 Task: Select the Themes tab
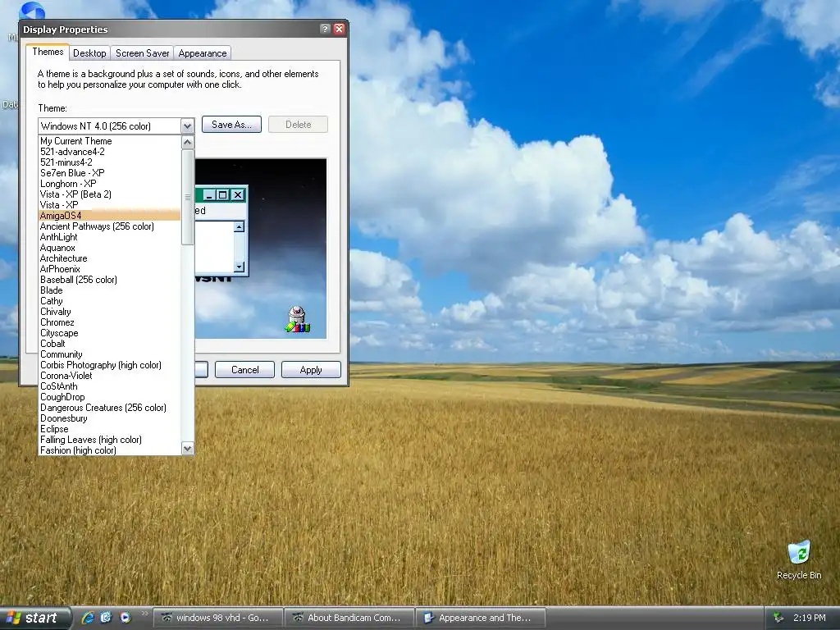point(48,52)
